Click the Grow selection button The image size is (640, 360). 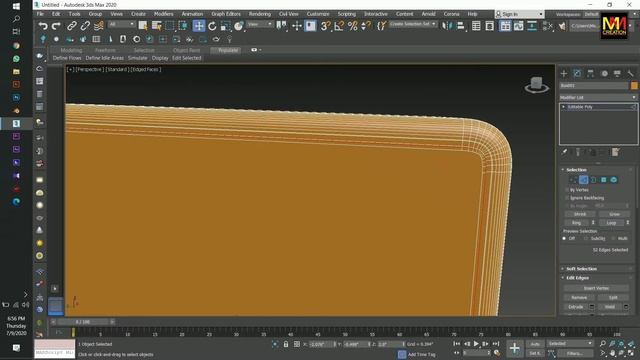coord(614,214)
